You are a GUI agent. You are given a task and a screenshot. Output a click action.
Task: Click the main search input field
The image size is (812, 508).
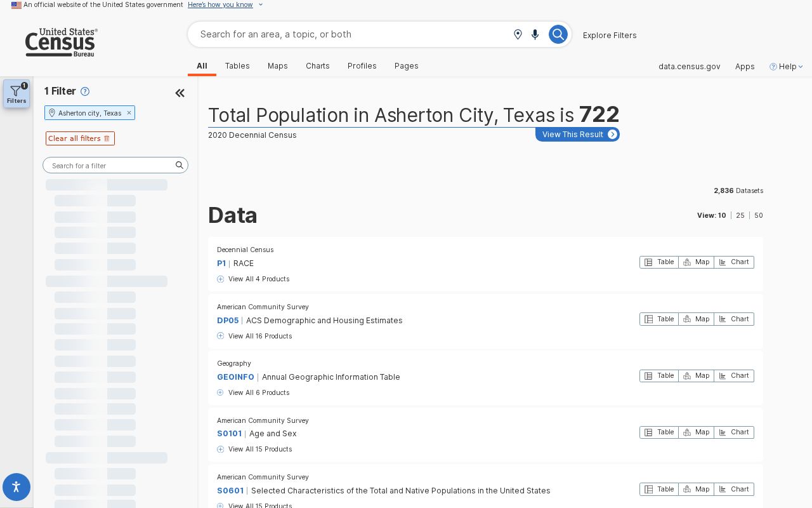(352, 34)
